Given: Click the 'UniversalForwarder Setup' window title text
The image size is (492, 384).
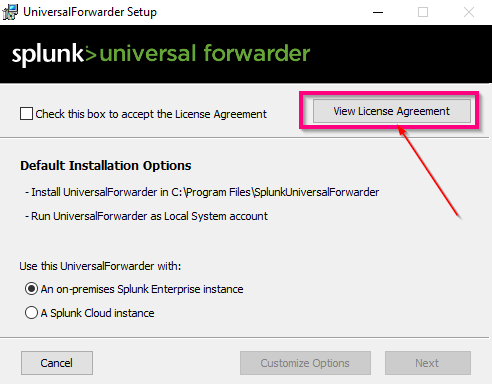Looking at the screenshot, I should coord(90,12).
